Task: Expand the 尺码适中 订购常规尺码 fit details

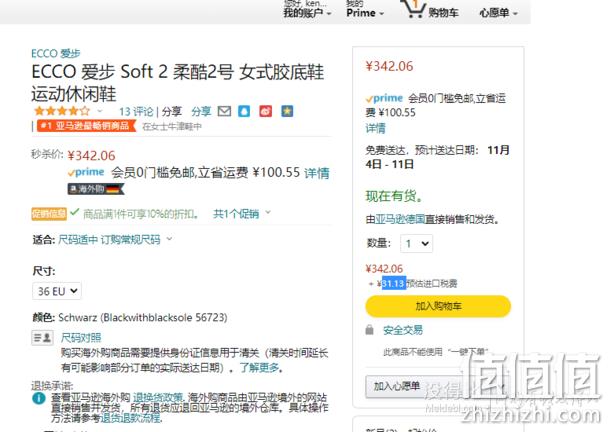Action: [115, 240]
